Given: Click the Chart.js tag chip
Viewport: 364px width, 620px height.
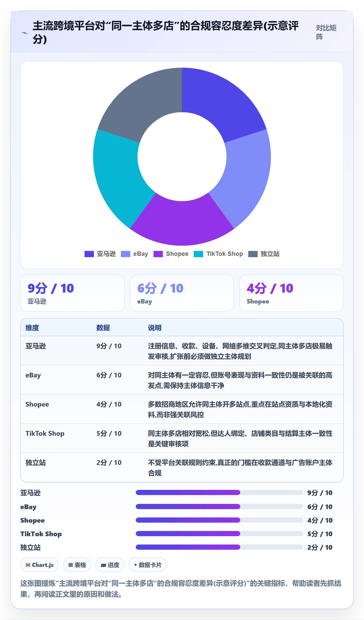Looking at the screenshot, I should click(40, 565).
